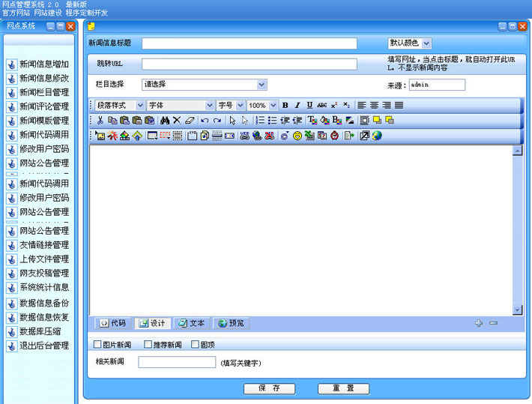Click the Italic formatting icon
The height and width of the screenshot is (404, 532).
(297, 105)
